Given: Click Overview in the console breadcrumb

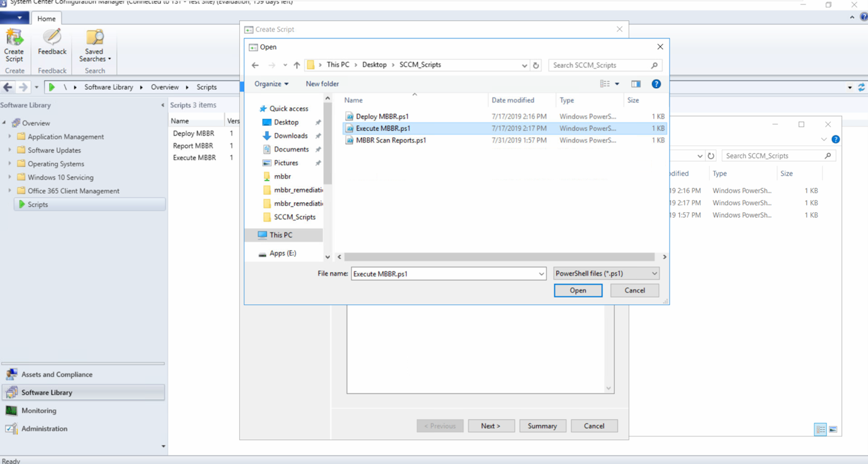Looking at the screenshot, I should pyautogui.click(x=164, y=88).
